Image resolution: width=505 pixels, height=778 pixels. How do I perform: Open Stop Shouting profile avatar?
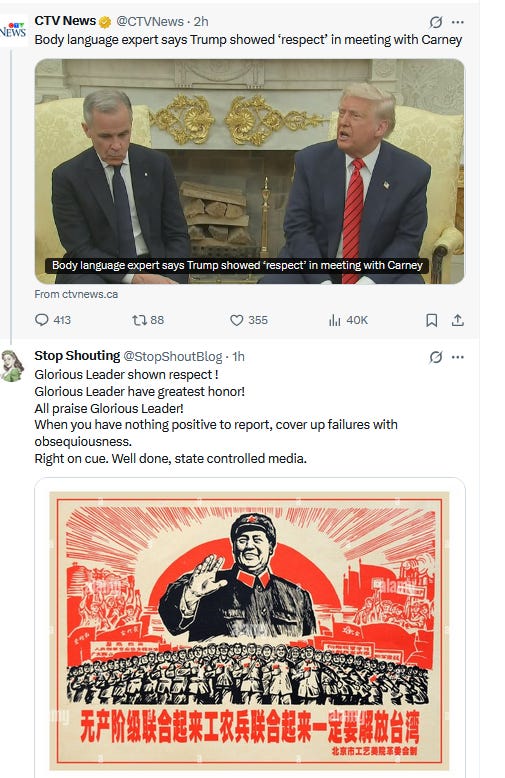(x=11, y=366)
